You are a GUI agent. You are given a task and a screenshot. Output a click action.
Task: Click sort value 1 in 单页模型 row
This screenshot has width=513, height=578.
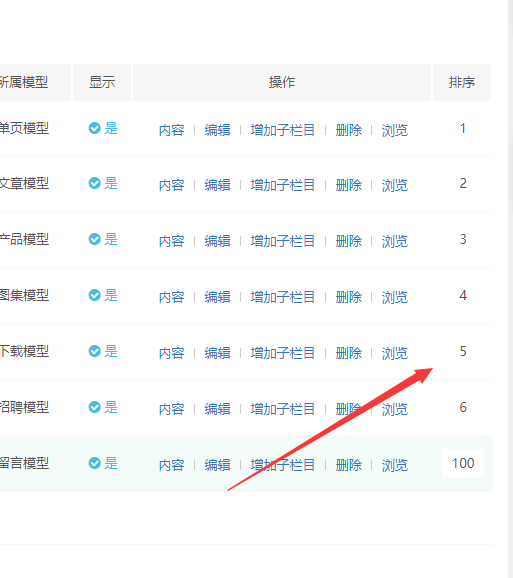[463, 128]
